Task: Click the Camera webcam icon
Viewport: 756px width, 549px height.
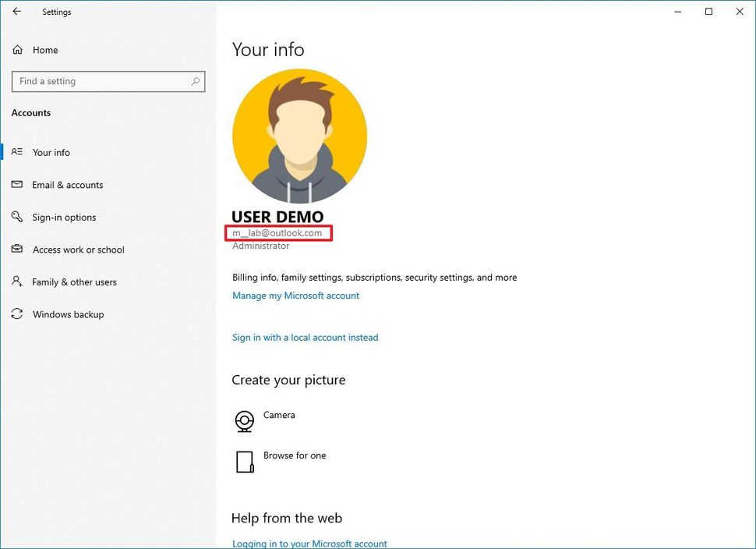Action: click(x=245, y=421)
